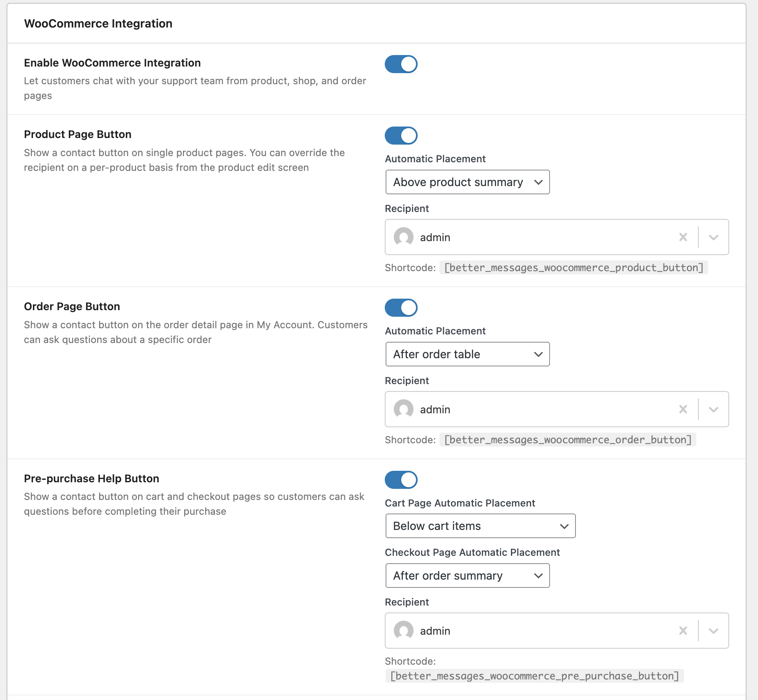Turn off Product Page Button toggle
The width and height of the screenshot is (758, 700).
coord(401,136)
